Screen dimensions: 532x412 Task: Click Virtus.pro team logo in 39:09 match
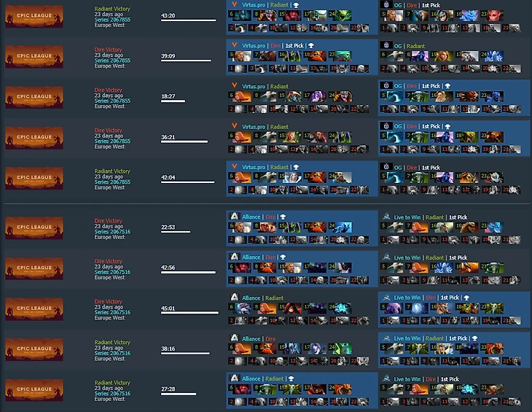[234, 45]
